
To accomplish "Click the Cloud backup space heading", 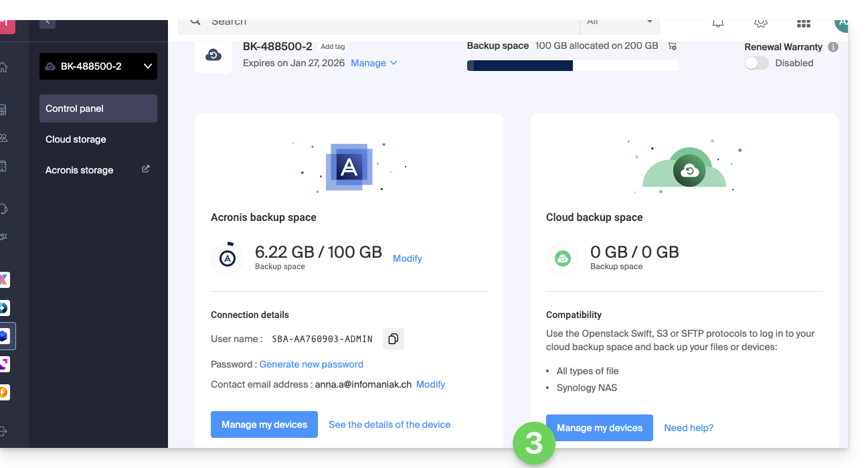I will point(594,217).
